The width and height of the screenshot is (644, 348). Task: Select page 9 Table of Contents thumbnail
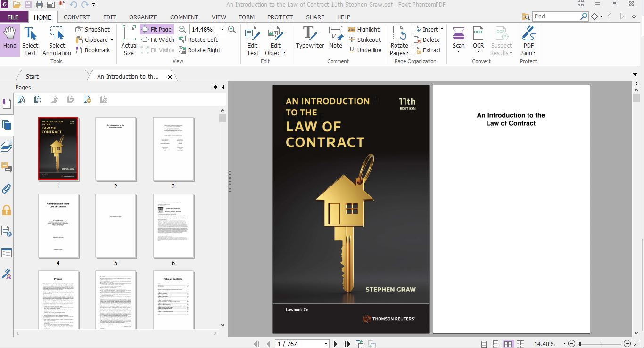[173, 300]
